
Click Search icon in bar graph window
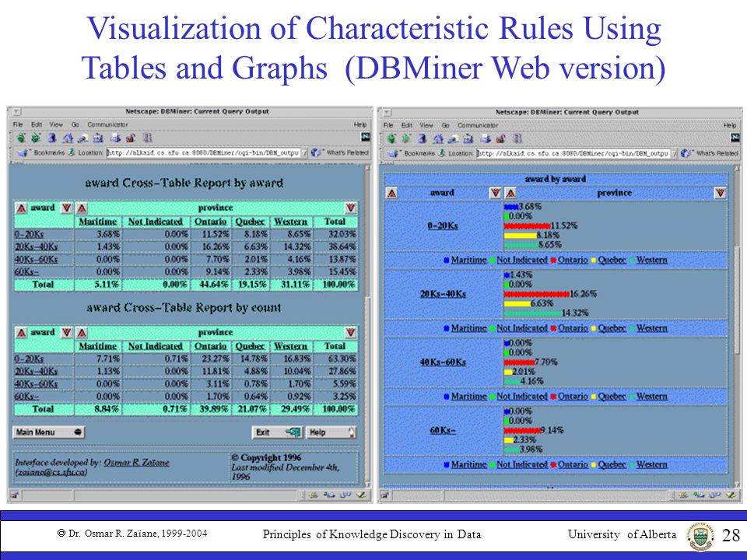point(453,138)
